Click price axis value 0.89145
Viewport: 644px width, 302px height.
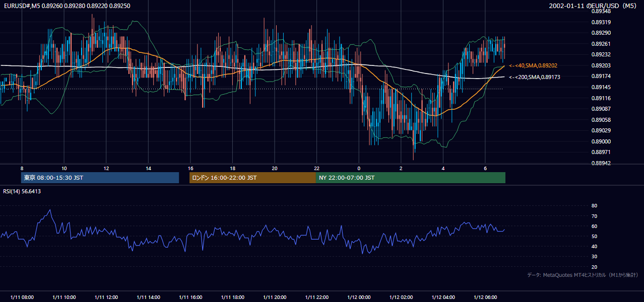601,87
